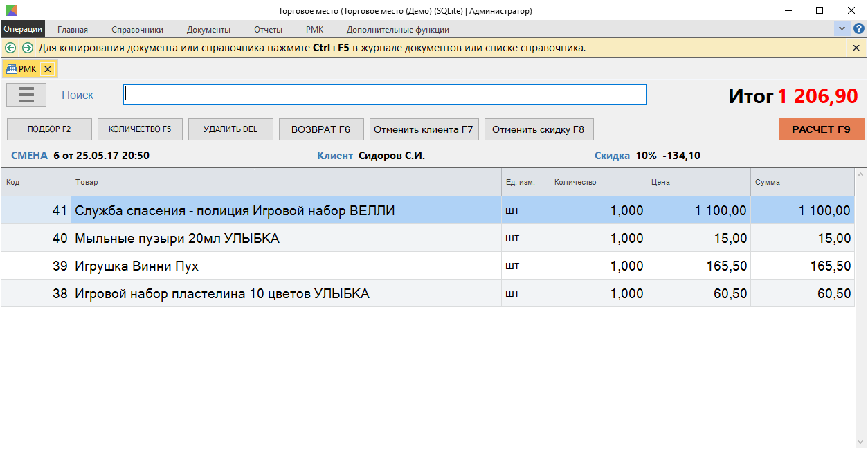
Task: Open the Справочники menu
Action: pyautogui.click(x=137, y=30)
